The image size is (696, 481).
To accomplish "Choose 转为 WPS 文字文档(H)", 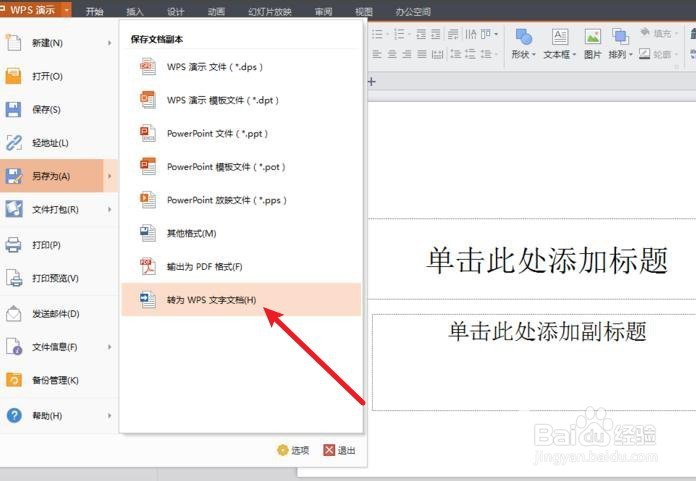I will (x=241, y=300).
